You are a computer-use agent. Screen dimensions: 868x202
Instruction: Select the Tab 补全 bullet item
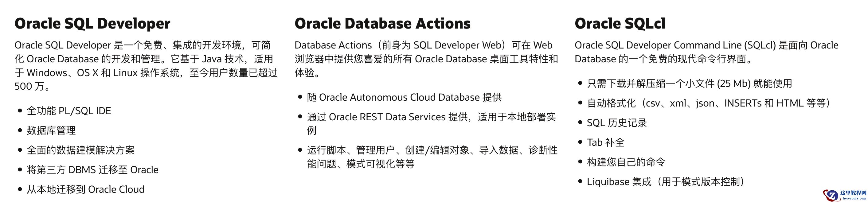point(605,142)
